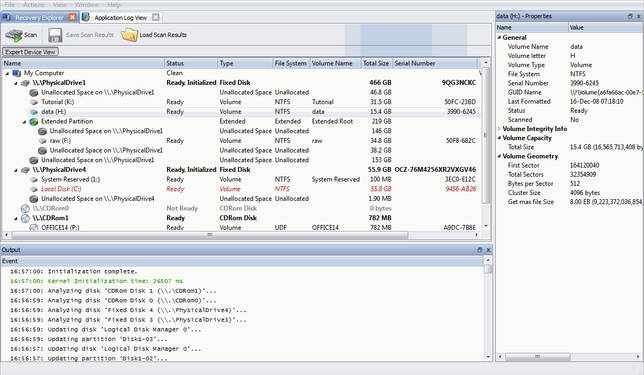Click the 'Initialization complete.' log entry
The width and height of the screenshot is (644, 375).
click(74, 272)
